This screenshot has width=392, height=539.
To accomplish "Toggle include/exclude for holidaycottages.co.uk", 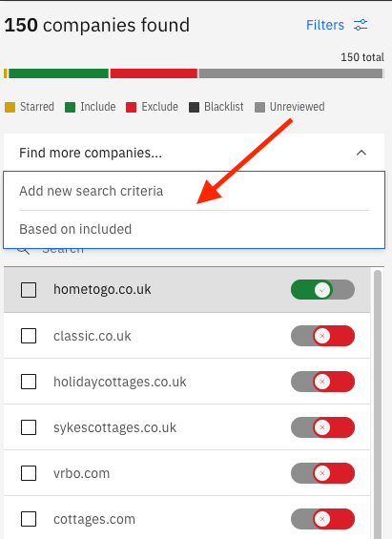I will (x=322, y=382).
